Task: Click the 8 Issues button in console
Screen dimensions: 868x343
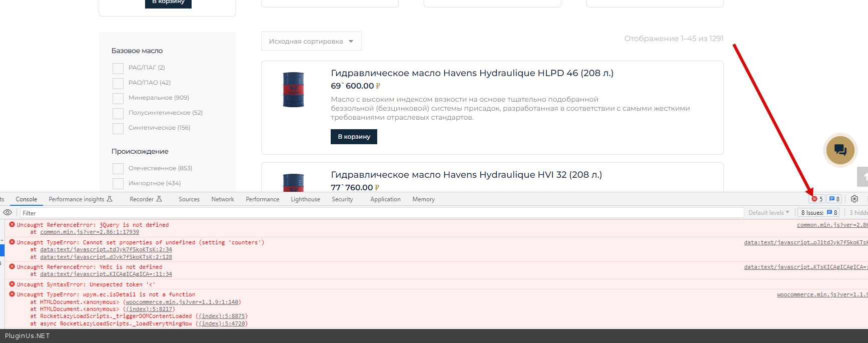Action: point(819,213)
